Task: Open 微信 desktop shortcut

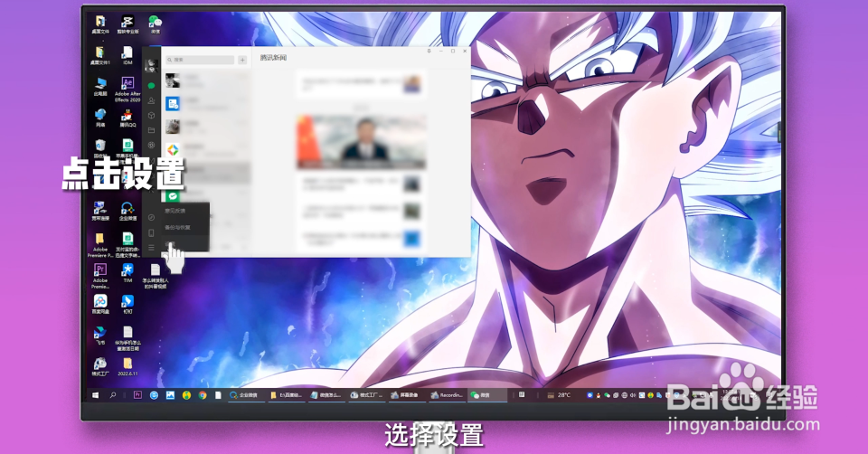Action: coord(156,25)
